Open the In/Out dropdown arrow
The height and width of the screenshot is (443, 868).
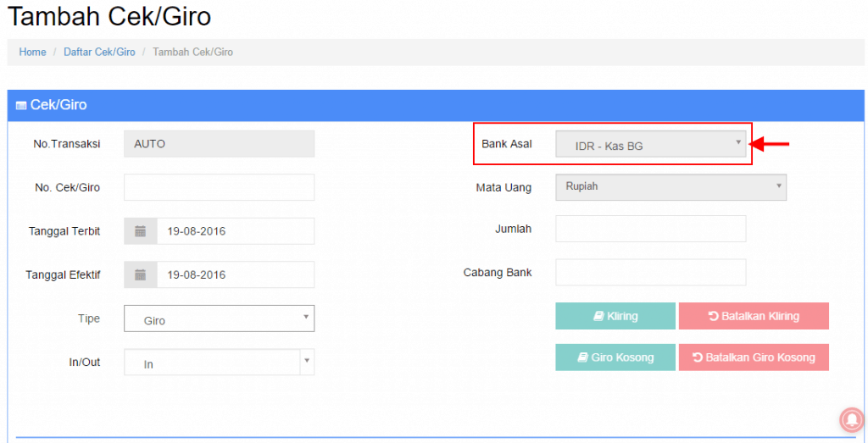307,362
